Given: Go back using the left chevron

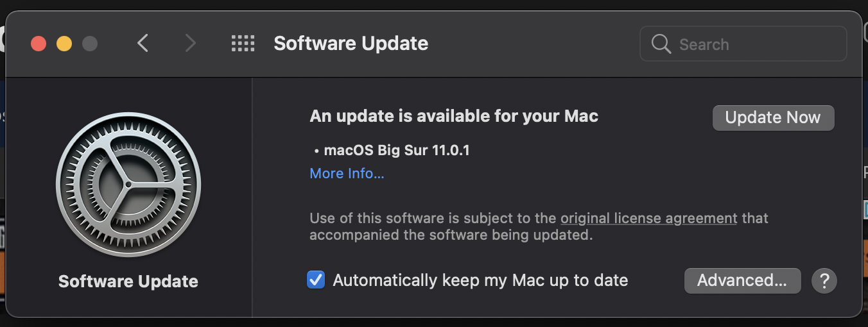Looking at the screenshot, I should pyautogui.click(x=143, y=44).
